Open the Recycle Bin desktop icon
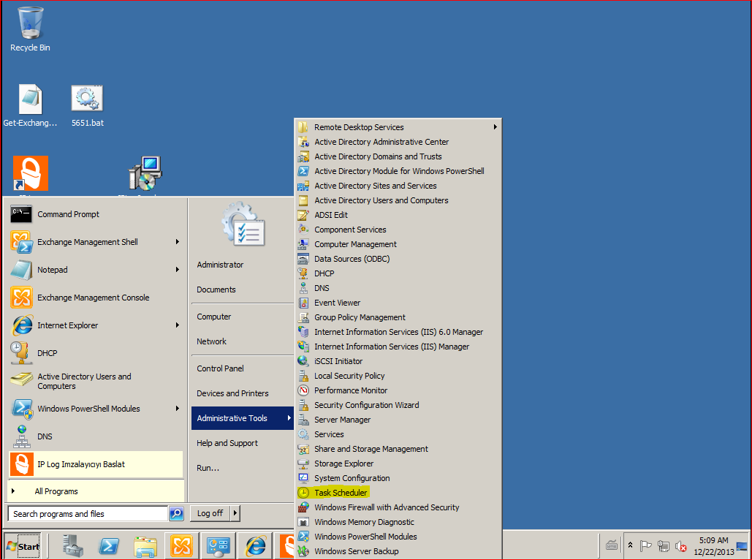Screen dimensions: 752x560 [30, 23]
